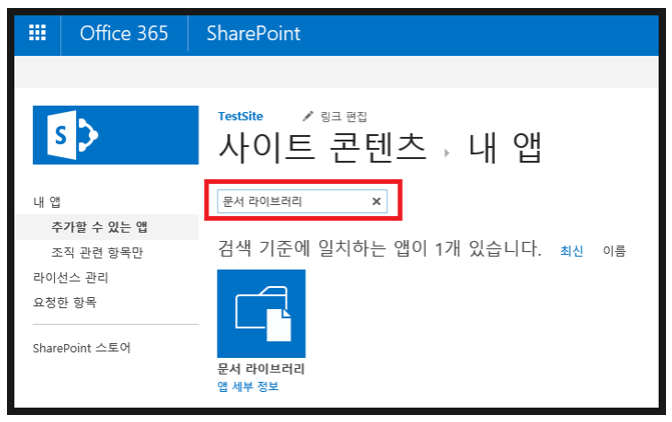Select the 문서 라이브러리 app tile icon

[261, 313]
